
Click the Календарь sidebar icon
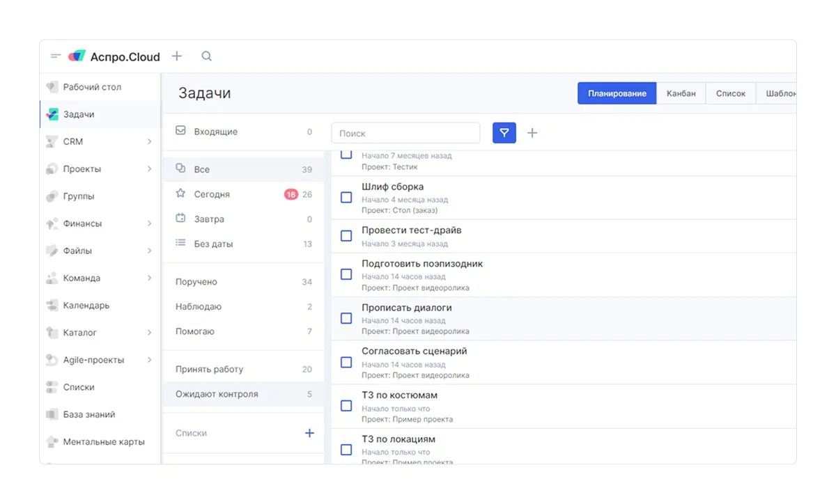[x=52, y=305]
